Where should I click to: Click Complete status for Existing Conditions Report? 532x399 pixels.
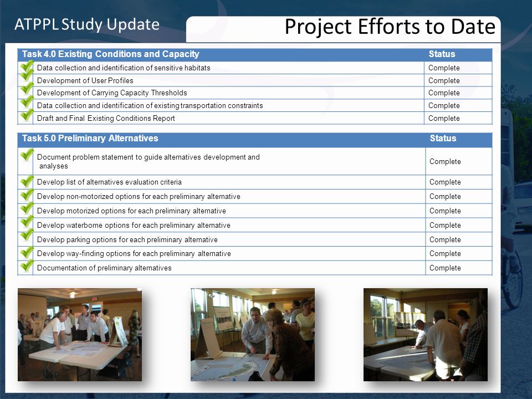coord(444,119)
